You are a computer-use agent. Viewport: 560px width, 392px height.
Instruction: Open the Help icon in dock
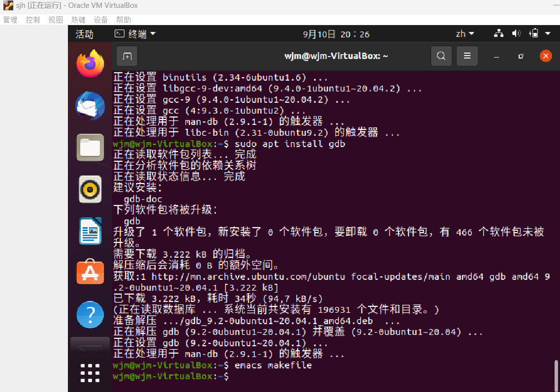pyautogui.click(x=90, y=314)
